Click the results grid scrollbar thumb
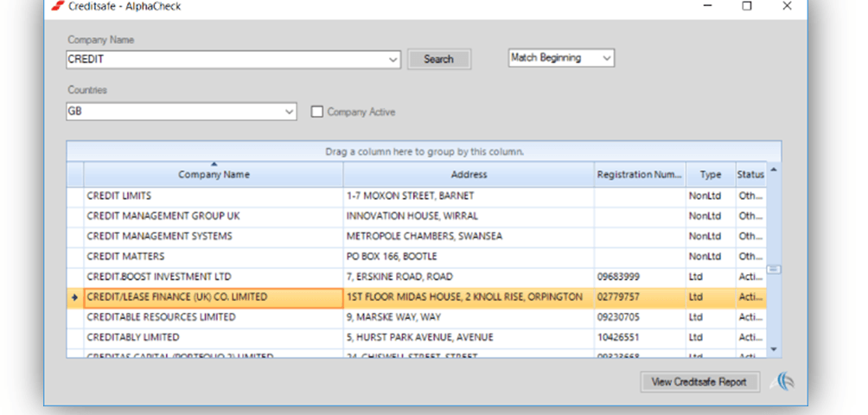 tap(774, 270)
